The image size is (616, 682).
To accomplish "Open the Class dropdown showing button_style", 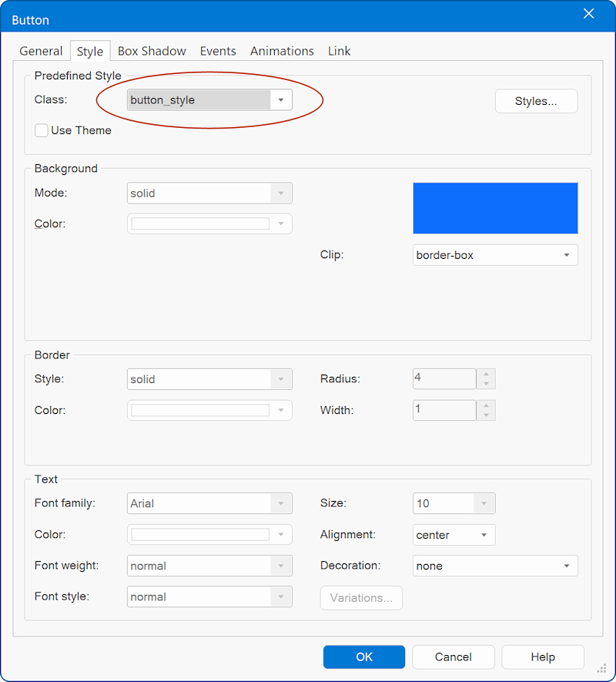I will pos(209,100).
